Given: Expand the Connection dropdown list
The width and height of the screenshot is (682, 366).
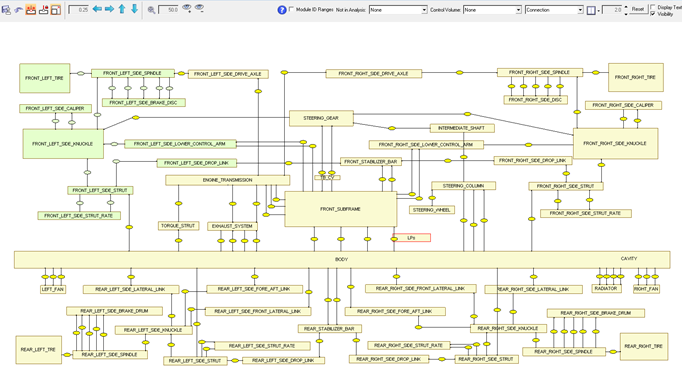Looking at the screenshot, I should pos(554,10).
